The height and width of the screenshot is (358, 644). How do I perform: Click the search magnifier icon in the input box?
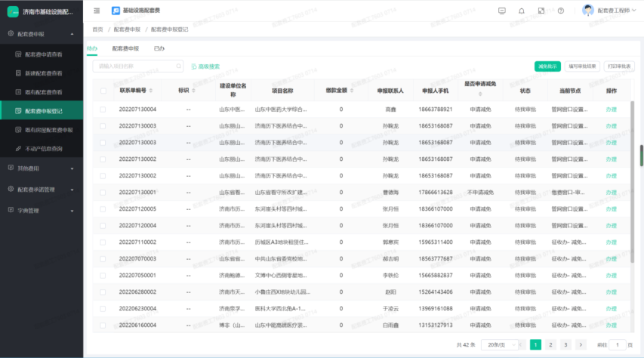tap(178, 66)
